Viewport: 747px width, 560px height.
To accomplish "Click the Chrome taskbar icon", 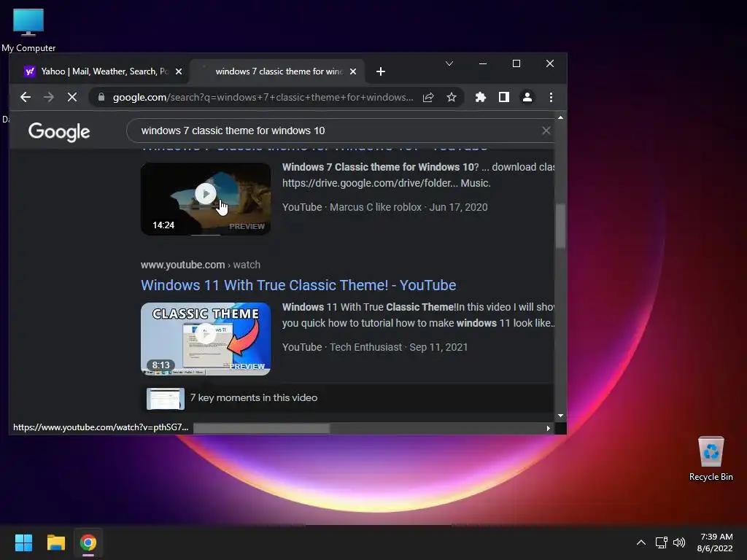I will [88, 542].
